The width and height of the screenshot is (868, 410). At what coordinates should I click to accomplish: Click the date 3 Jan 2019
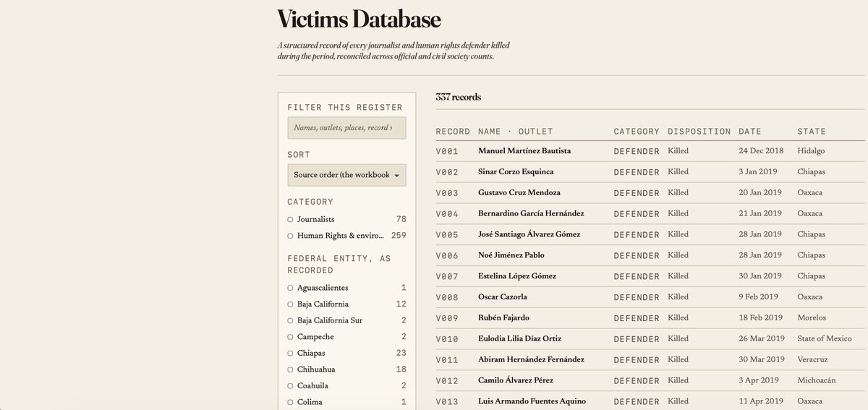pos(758,172)
